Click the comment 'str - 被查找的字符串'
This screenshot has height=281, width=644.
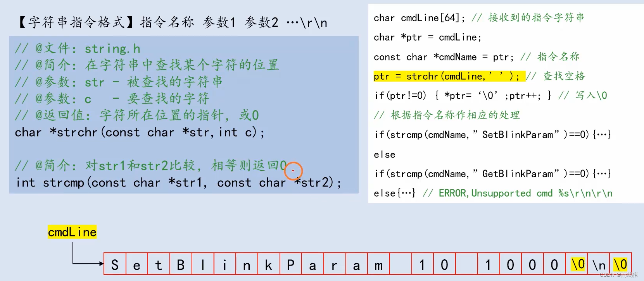154,82
